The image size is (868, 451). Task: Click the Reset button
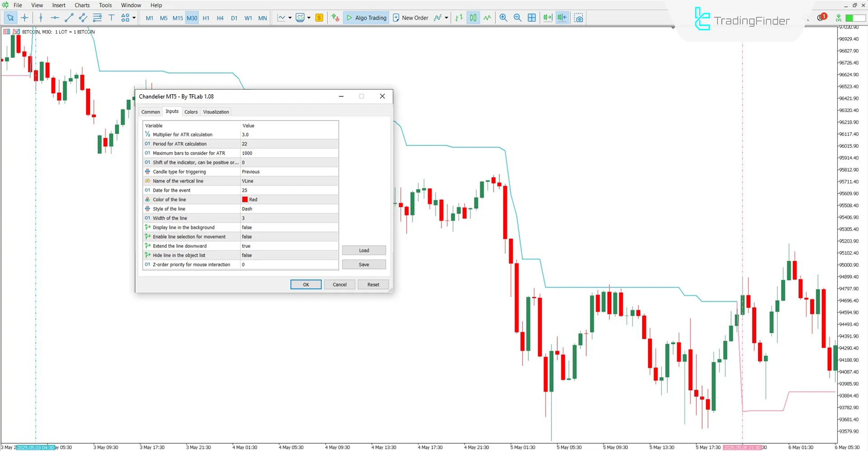[373, 284]
